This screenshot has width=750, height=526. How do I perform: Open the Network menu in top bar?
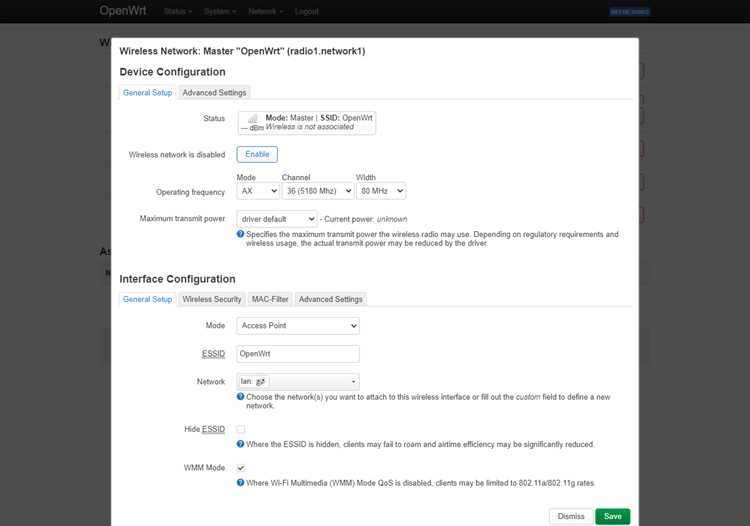click(x=265, y=11)
